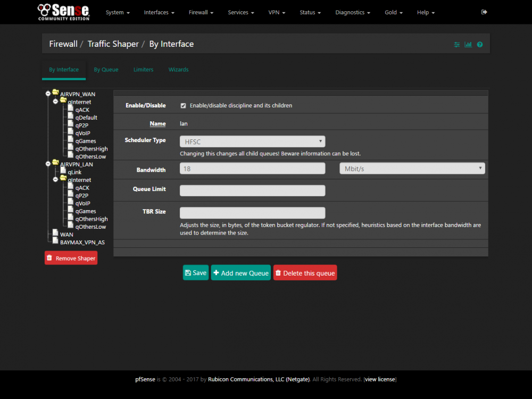
Task: Select the BAYMAX_VPN_AS interface icon
Action: point(55,240)
